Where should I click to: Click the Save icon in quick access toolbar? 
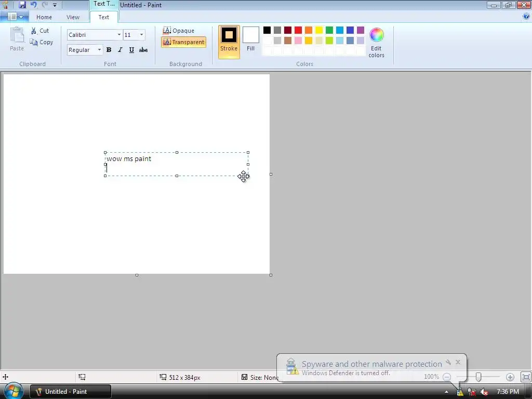click(22, 5)
